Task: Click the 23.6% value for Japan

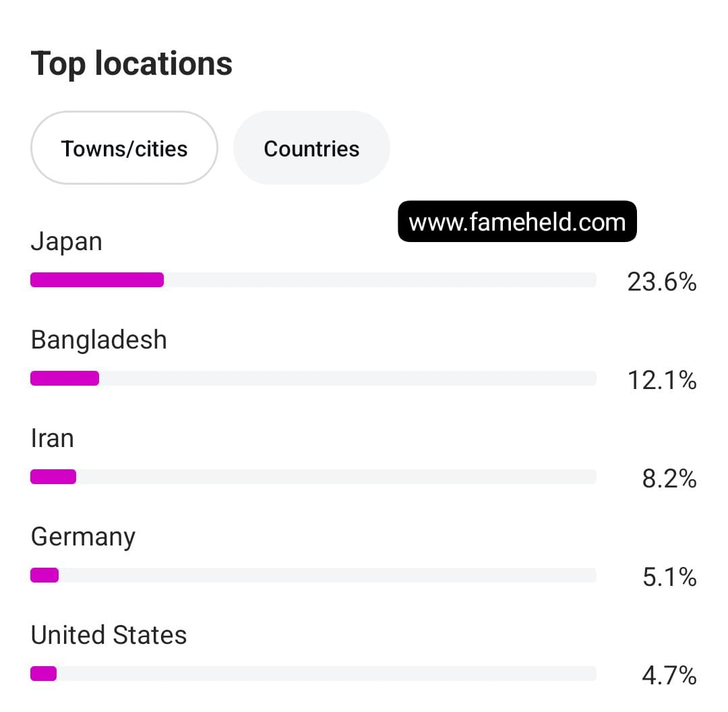Action: click(x=662, y=281)
